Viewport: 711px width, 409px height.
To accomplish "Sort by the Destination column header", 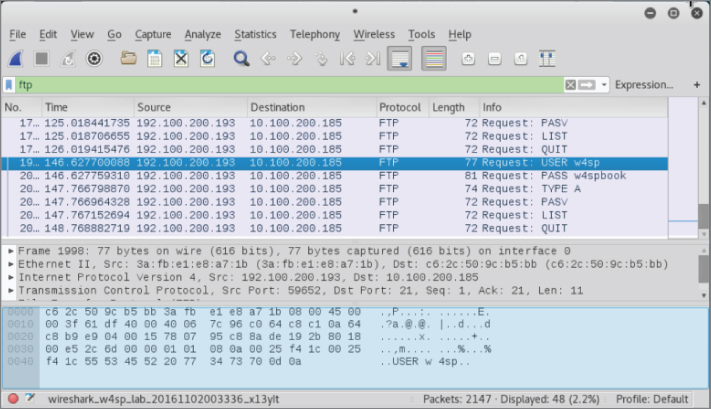I will [312, 107].
